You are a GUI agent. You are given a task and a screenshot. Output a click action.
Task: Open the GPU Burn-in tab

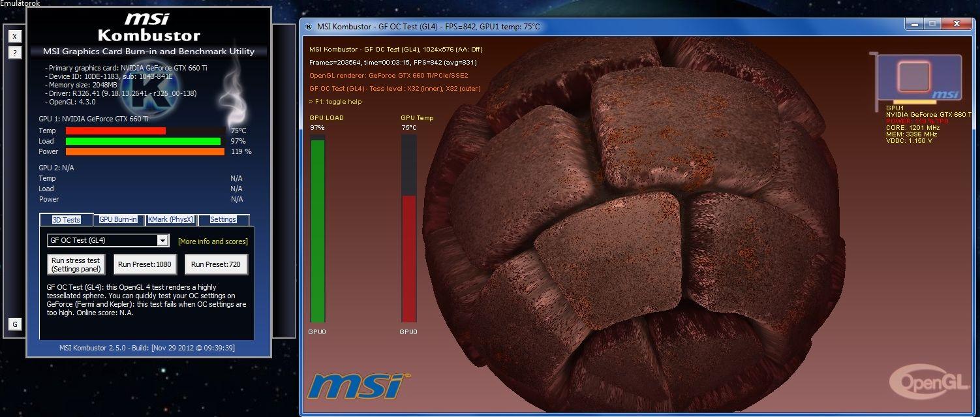[118, 220]
